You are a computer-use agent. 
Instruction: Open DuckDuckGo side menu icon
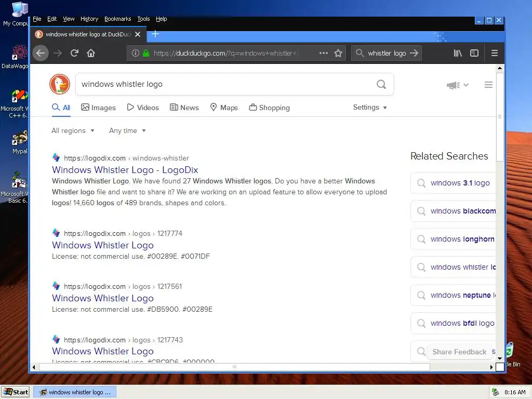coord(488,85)
